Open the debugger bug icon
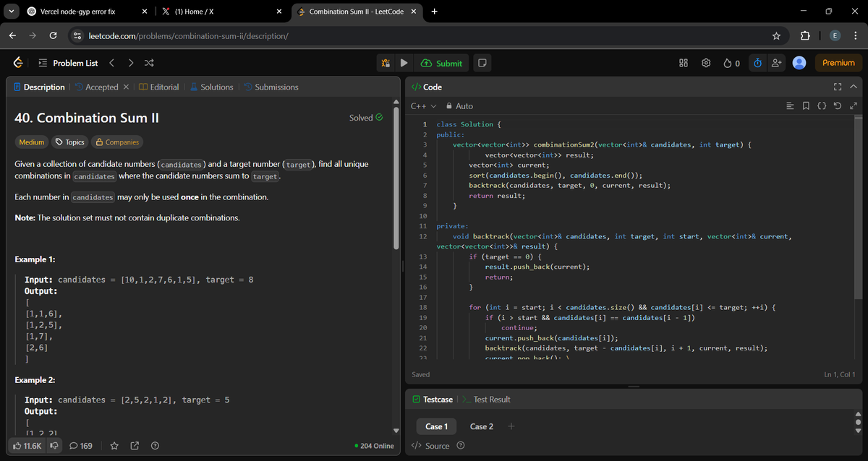The height and width of the screenshot is (461, 868). point(386,62)
